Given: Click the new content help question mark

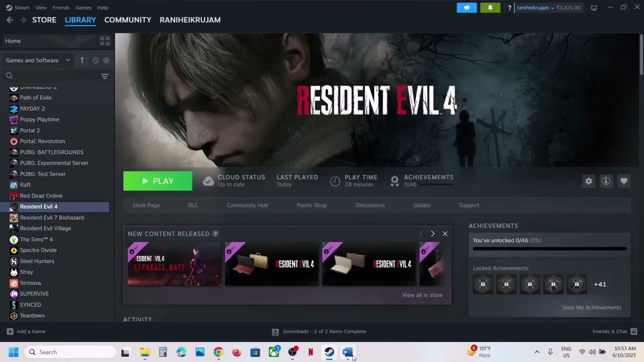Looking at the screenshot, I should (215, 234).
